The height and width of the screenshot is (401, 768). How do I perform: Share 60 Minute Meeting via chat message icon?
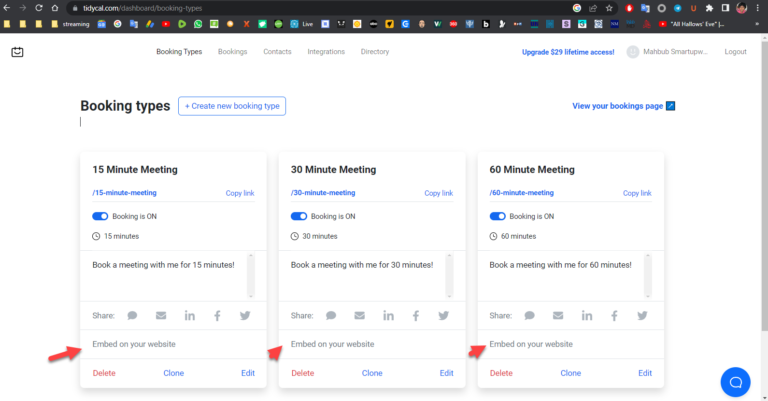point(529,316)
